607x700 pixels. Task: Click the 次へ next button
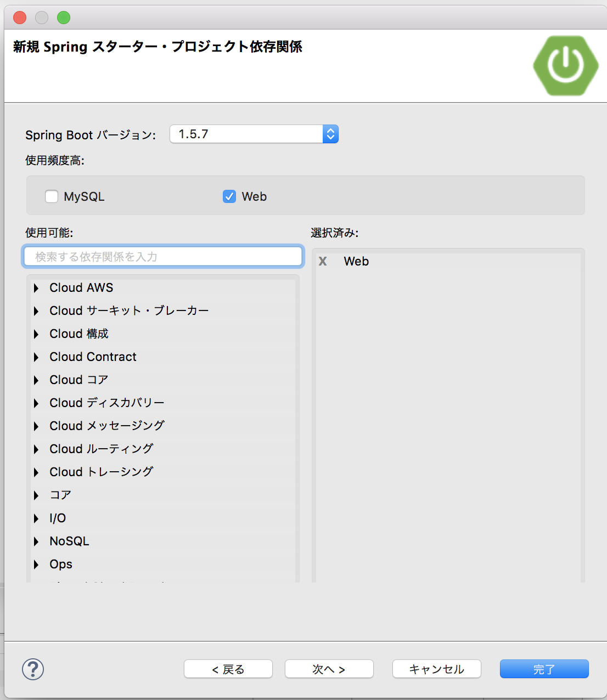point(329,669)
